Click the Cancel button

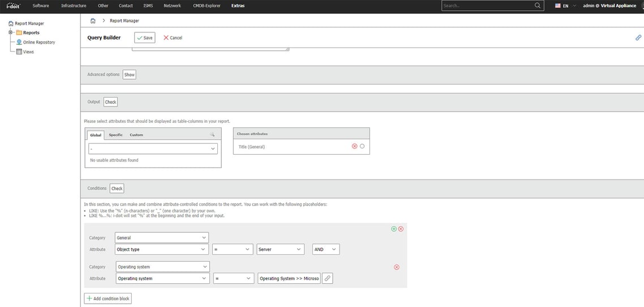(x=173, y=38)
